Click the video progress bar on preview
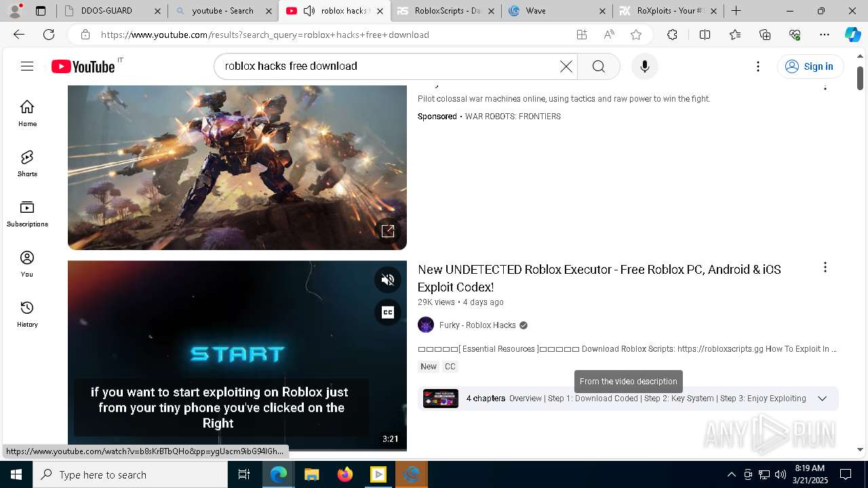Screen dimensions: 868x488 237,449
